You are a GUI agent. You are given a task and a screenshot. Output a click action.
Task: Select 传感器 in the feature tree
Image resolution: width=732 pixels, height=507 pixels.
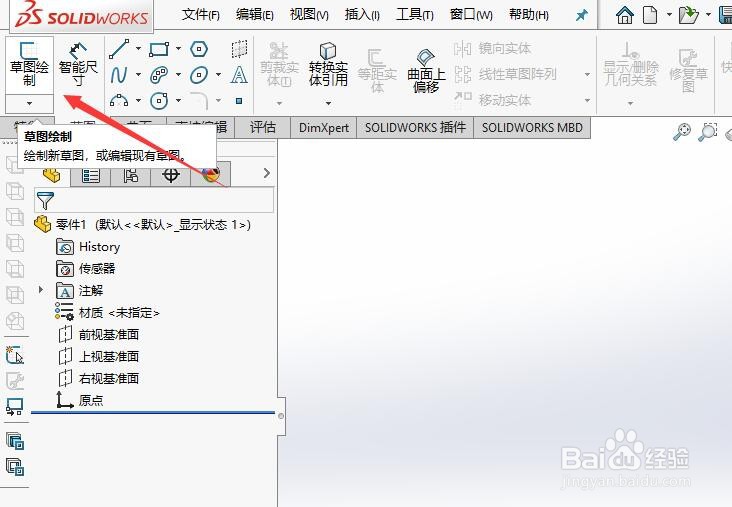tap(97, 268)
